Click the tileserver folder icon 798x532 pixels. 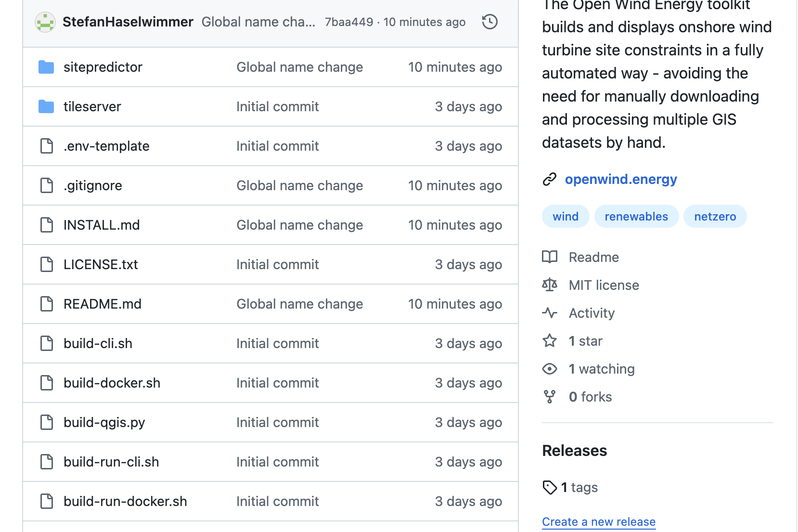46,106
